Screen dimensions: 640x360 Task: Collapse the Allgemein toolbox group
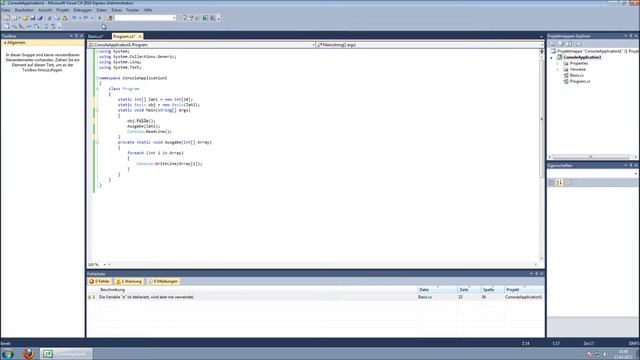click(5, 42)
